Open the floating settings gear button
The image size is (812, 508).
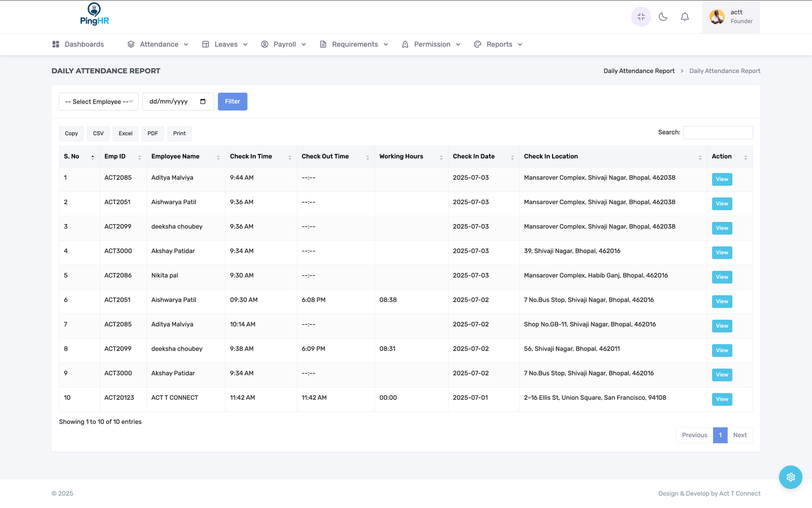click(790, 477)
